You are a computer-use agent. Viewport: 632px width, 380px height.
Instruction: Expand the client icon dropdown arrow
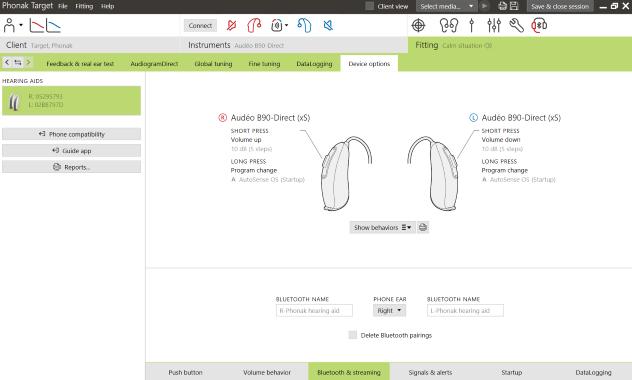[x=21, y=25]
